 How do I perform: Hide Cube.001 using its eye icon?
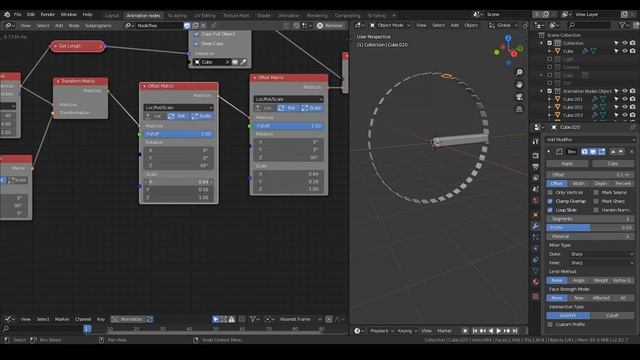click(x=624, y=99)
